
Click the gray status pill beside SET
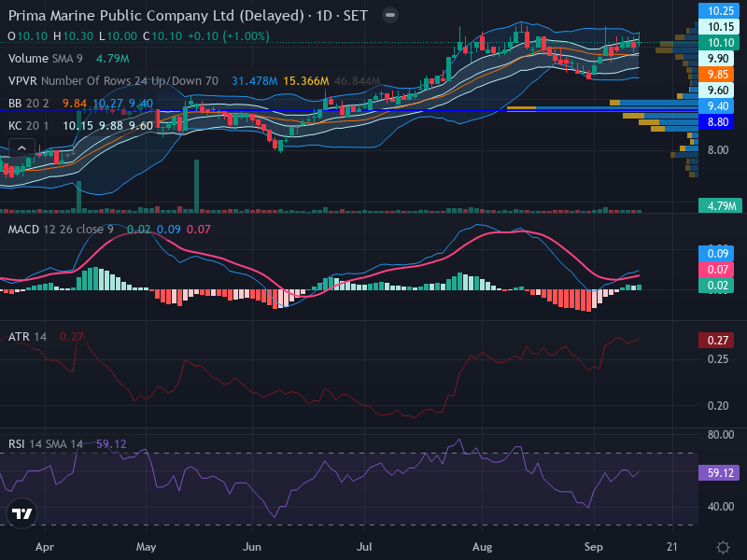(x=390, y=15)
